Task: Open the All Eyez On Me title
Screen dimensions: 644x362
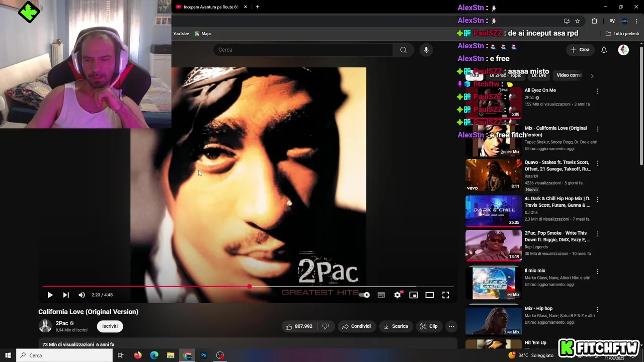Action: (540, 90)
